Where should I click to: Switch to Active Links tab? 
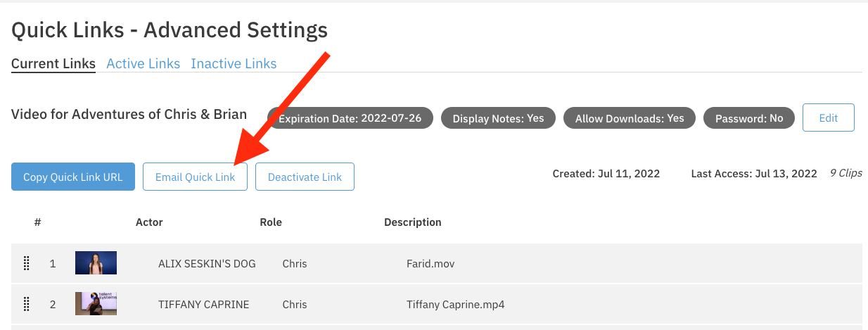tap(143, 64)
